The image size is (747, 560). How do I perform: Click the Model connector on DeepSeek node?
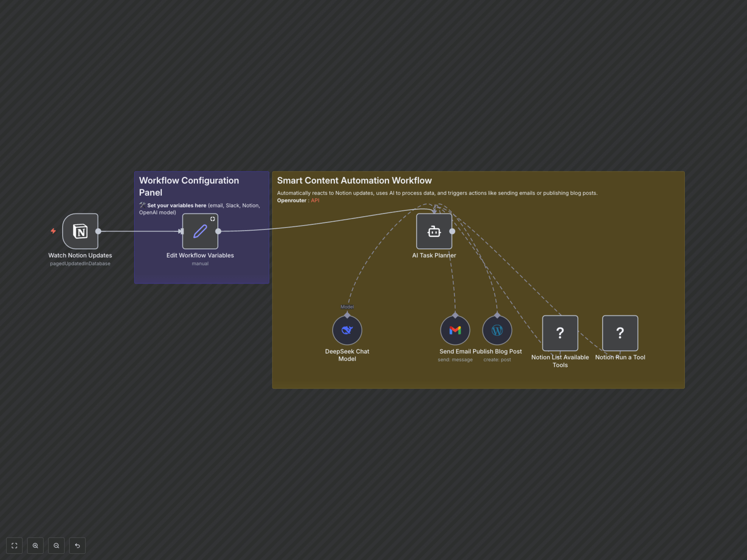pos(347,315)
